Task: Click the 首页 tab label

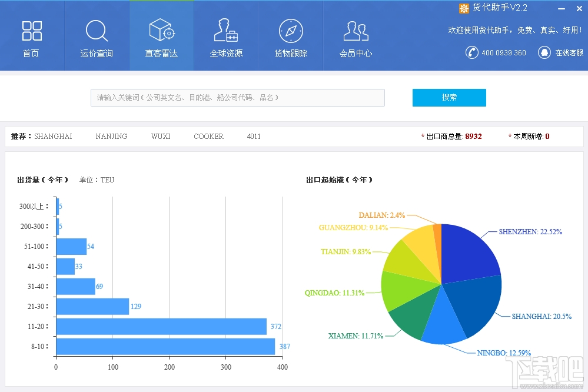Action: click(x=31, y=53)
